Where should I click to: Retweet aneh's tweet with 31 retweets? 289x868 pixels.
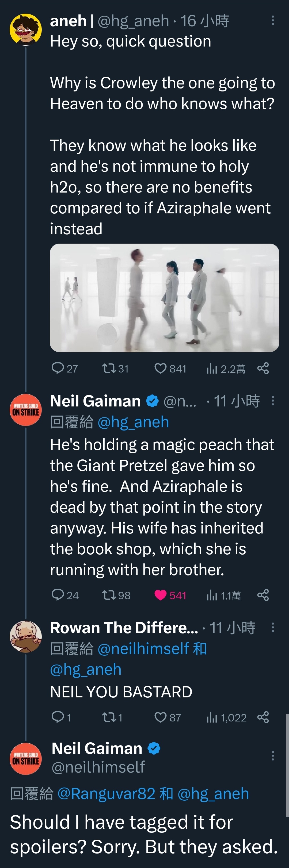[109, 368]
